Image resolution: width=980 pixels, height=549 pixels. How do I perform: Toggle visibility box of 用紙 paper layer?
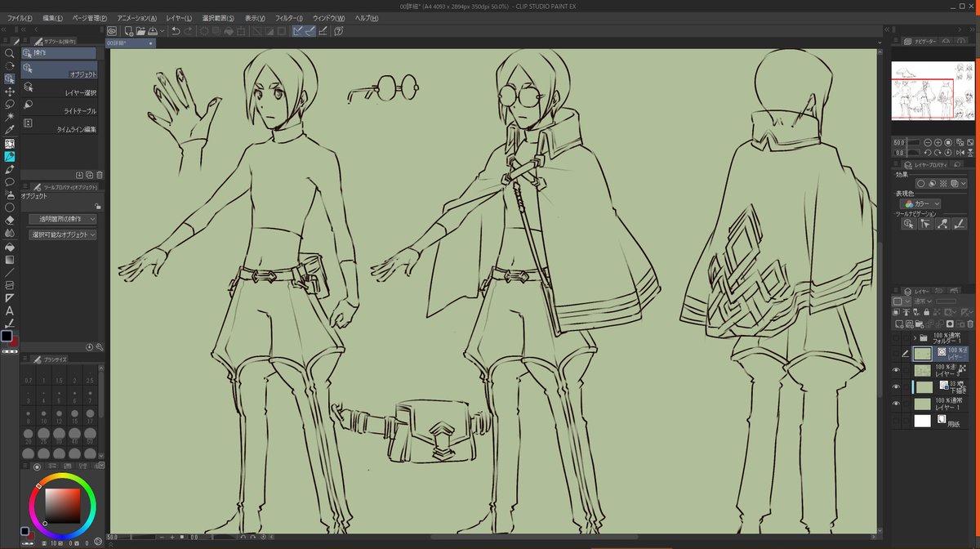tap(896, 421)
